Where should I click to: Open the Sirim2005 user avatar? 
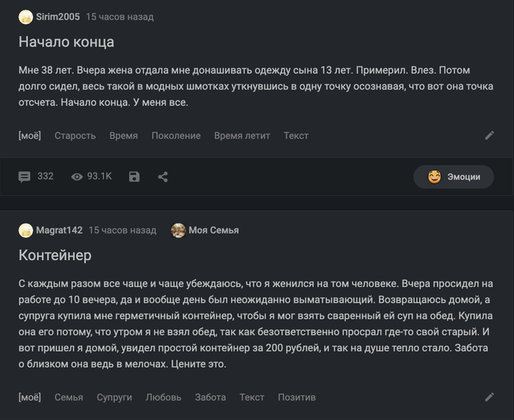pos(26,17)
